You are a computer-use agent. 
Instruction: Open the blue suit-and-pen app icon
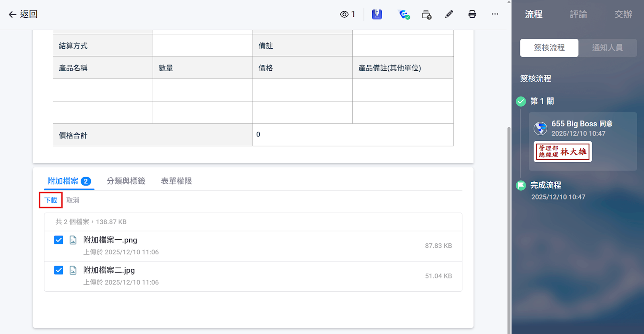click(377, 14)
